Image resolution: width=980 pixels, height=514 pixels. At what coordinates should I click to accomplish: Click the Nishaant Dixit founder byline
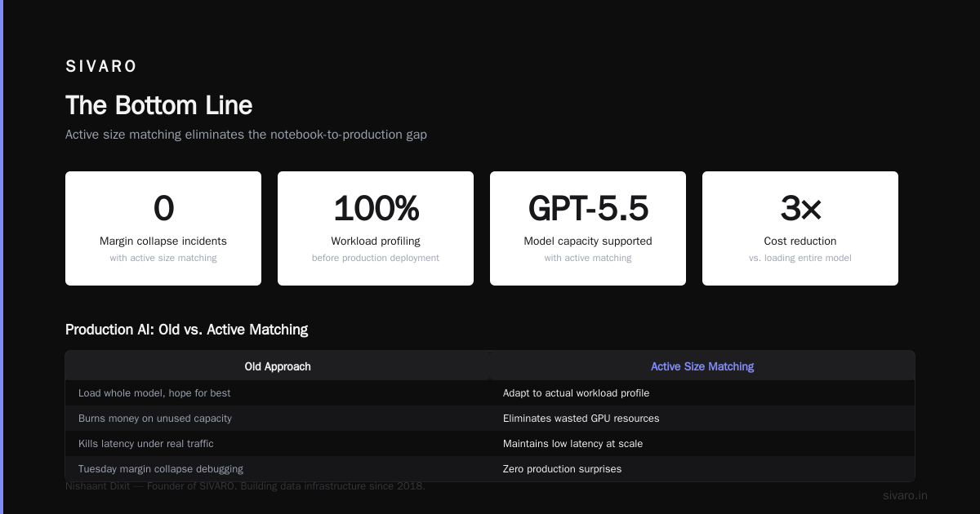click(x=245, y=486)
